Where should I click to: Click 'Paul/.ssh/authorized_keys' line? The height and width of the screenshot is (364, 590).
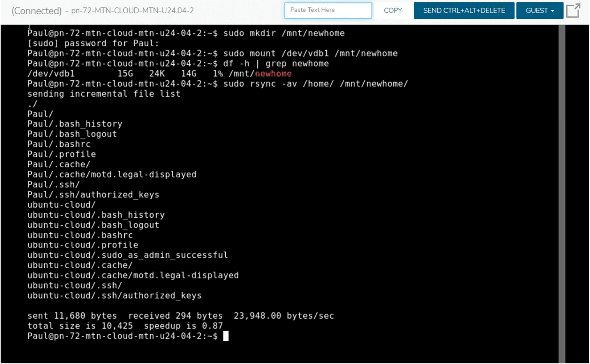coord(93,195)
